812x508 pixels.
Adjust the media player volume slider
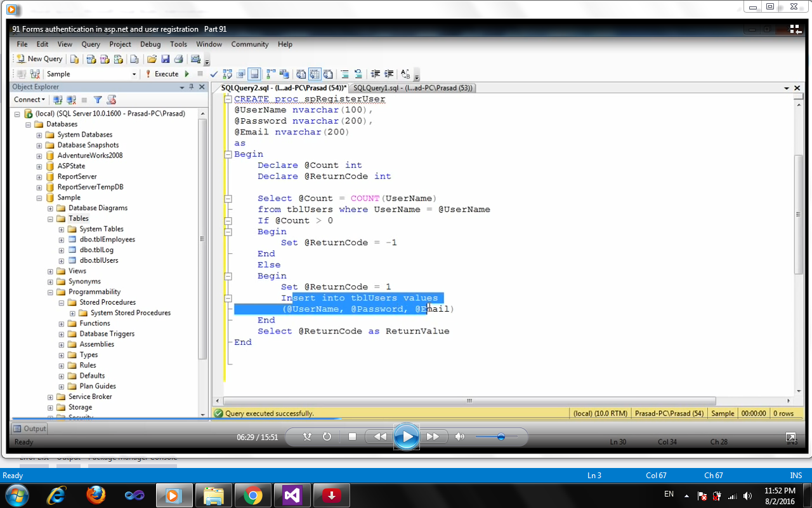tap(501, 437)
